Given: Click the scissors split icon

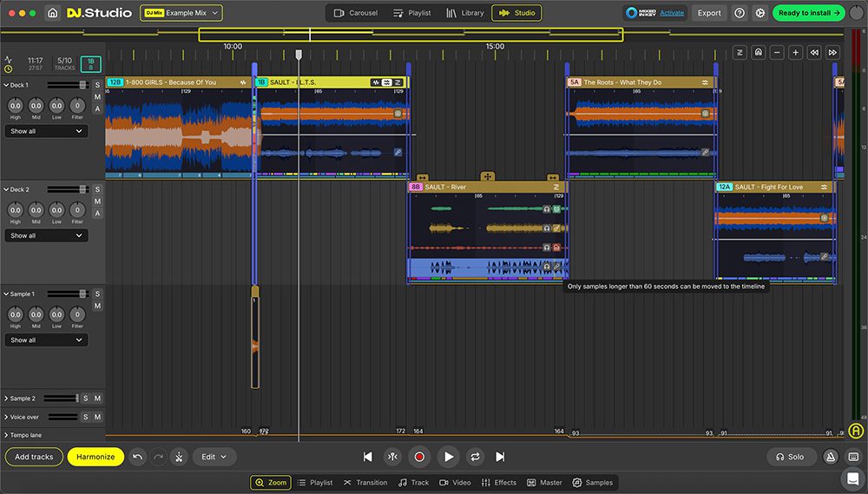Looking at the screenshot, I should (x=179, y=457).
